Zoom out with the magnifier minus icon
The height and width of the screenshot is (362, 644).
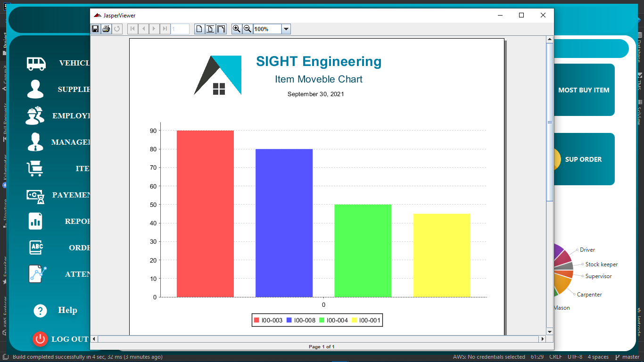(247, 29)
